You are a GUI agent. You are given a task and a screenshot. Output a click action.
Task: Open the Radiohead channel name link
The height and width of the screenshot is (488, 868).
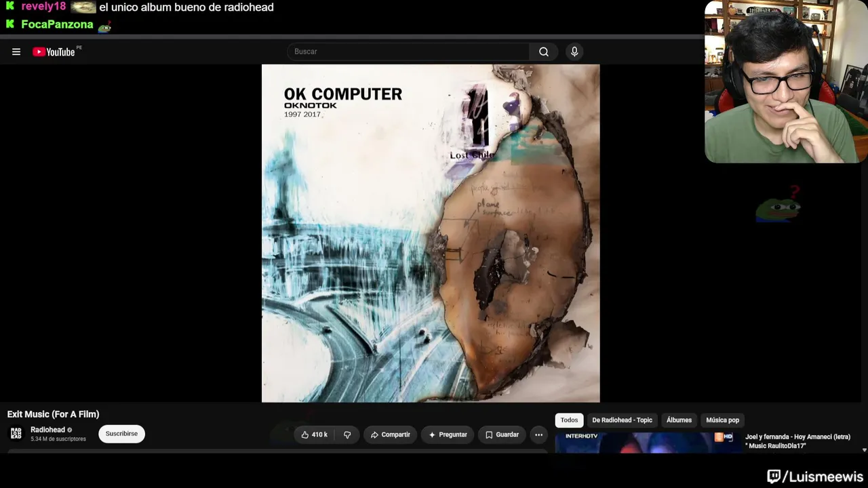pyautogui.click(x=47, y=430)
